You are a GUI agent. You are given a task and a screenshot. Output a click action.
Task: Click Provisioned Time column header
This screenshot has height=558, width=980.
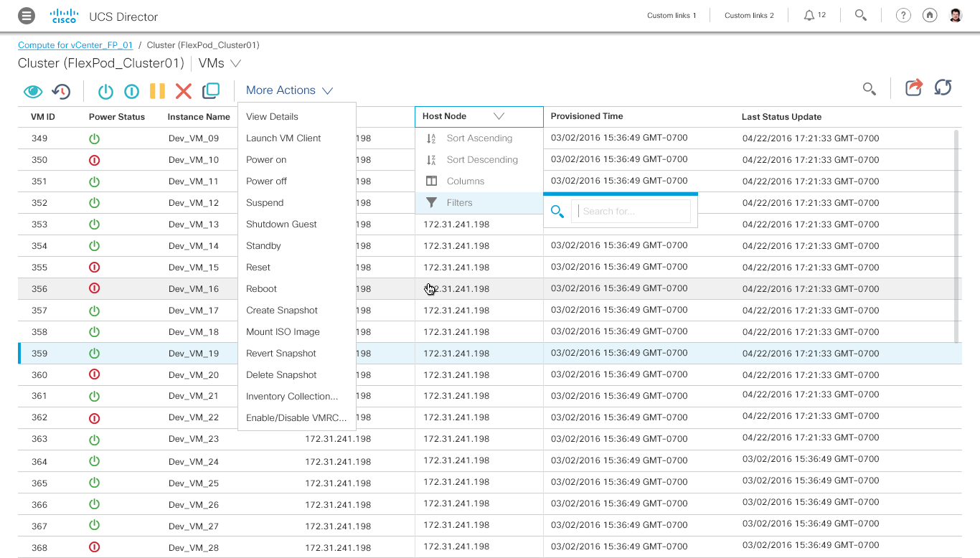(587, 116)
